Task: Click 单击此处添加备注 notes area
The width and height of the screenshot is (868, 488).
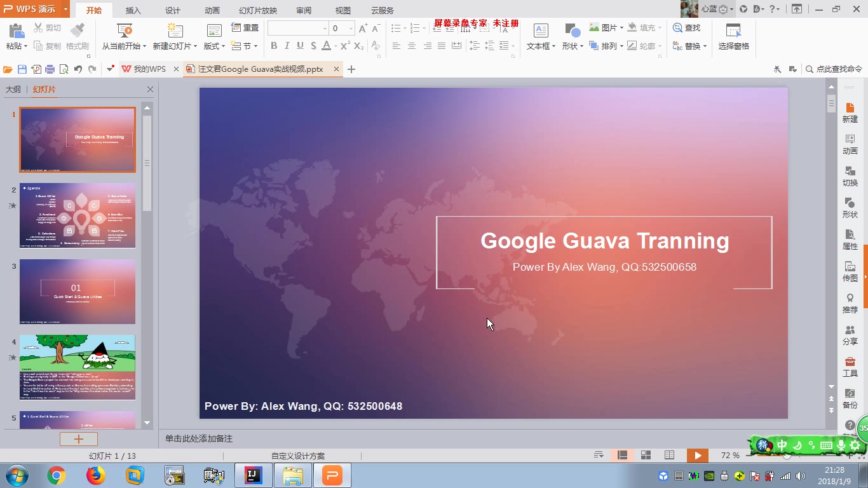Action: click(x=199, y=438)
